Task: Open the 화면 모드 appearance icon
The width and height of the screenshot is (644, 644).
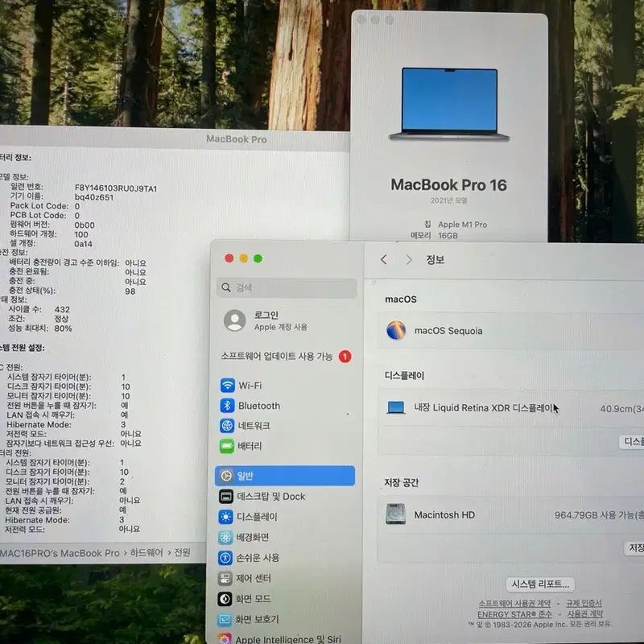Action: (x=225, y=599)
